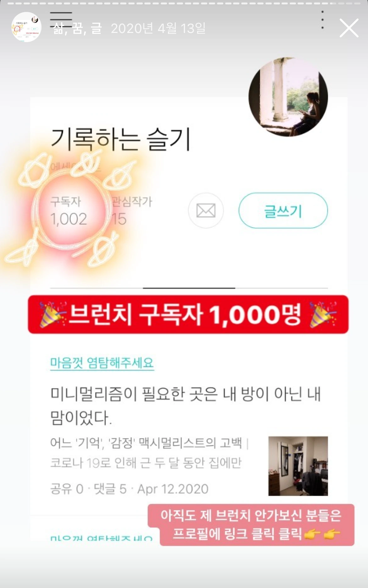
Task: Open the 미니멀리즘이 필요한 곳은 article title
Action: 186,406
